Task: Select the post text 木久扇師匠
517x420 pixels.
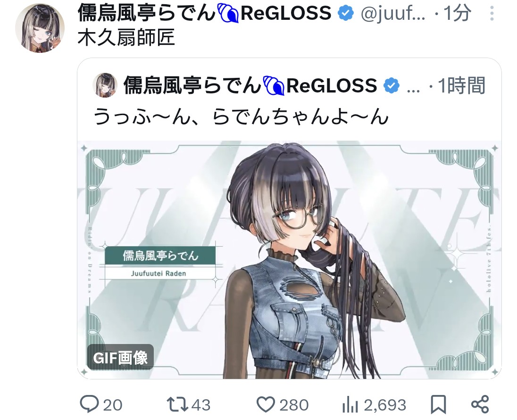Action: (126, 37)
